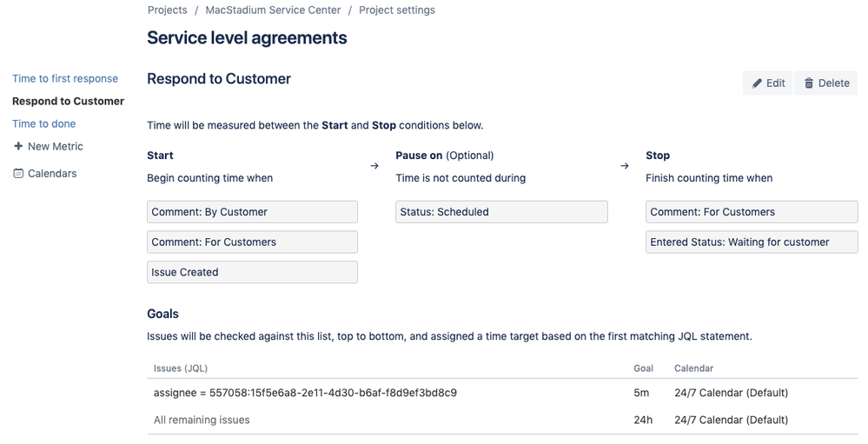The width and height of the screenshot is (868, 444).
Task: Click Entered Status: Waiting for customer condition
Action: coord(752,242)
